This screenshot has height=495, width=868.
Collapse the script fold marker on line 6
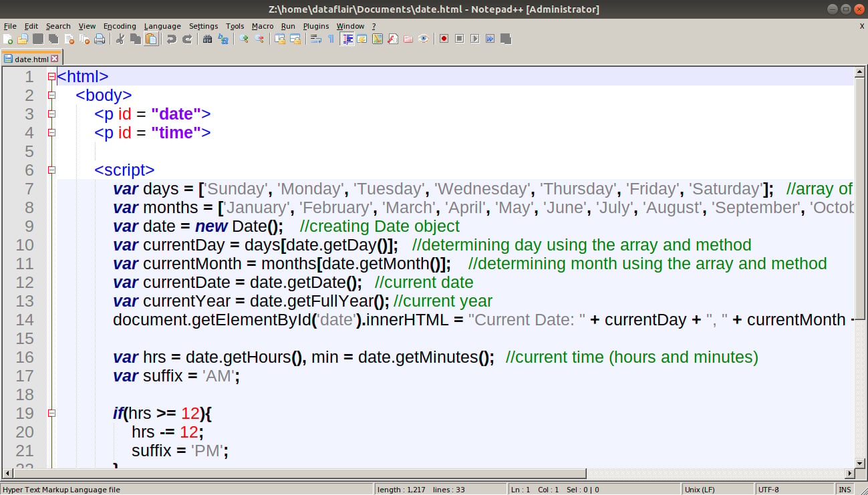coord(51,170)
